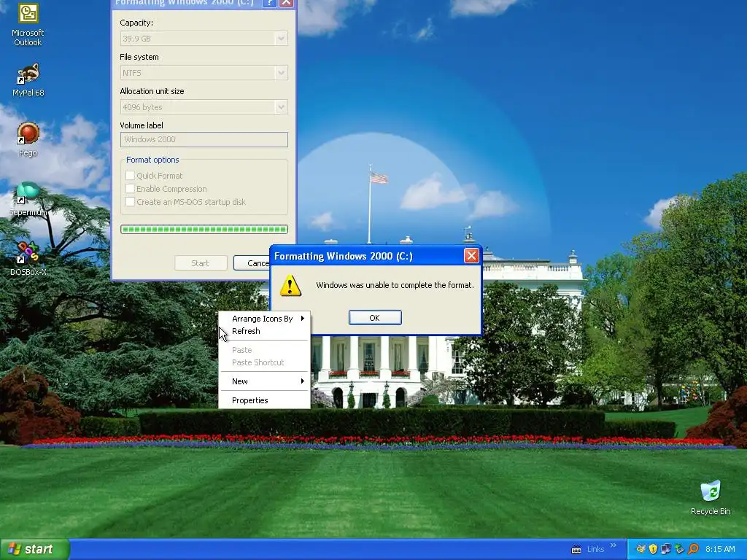Click OK in the format error dialog
The height and width of the screenshot is (560, 747).
(x=375, y=318)
